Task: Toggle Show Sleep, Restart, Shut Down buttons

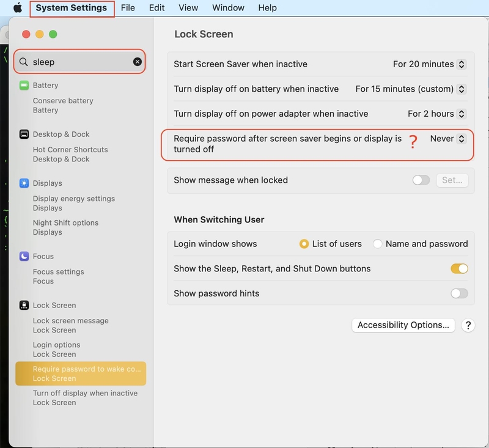Action: click(x=459, y=268)
